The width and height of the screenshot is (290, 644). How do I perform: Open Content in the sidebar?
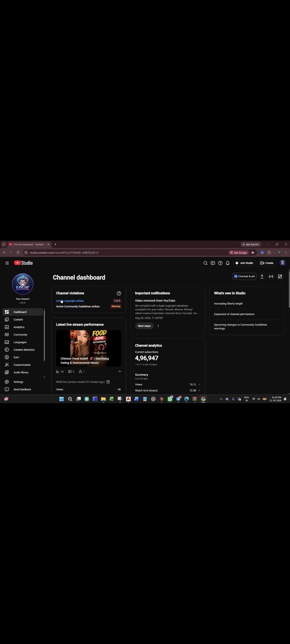(x=23, y=319)
